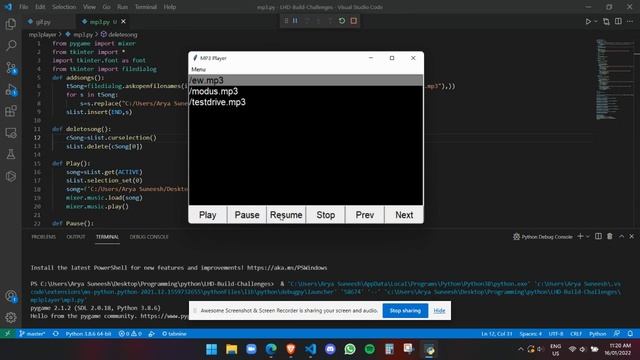Open the Terminal menu
640x360 pixels.
[x=146, y=7]
